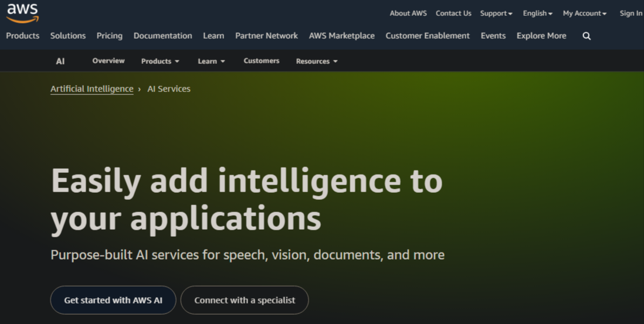The height and width of the screenshot is (324, 644).
Task: Expand the AI Products dropdown
Action: coord(160,61)
